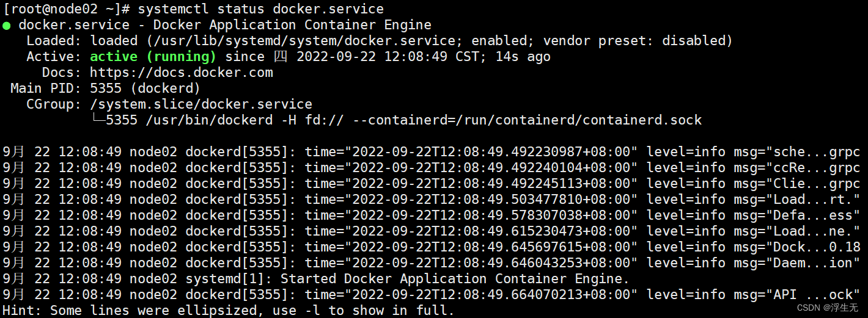This screenshot has height=318, width=868.
Task: Click 'Main PID: 5355 (dockerd)' line
Action: (x=105, y=89)
